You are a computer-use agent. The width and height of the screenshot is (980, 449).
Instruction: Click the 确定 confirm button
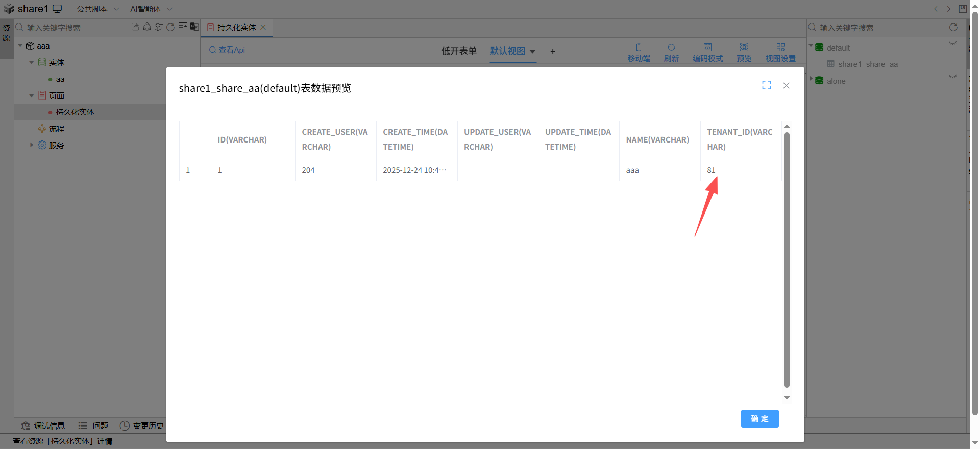(x=759, y=418)
